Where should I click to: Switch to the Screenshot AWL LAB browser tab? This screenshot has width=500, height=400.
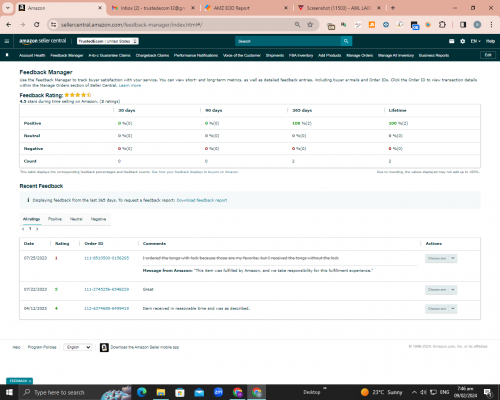pos(338,8)
